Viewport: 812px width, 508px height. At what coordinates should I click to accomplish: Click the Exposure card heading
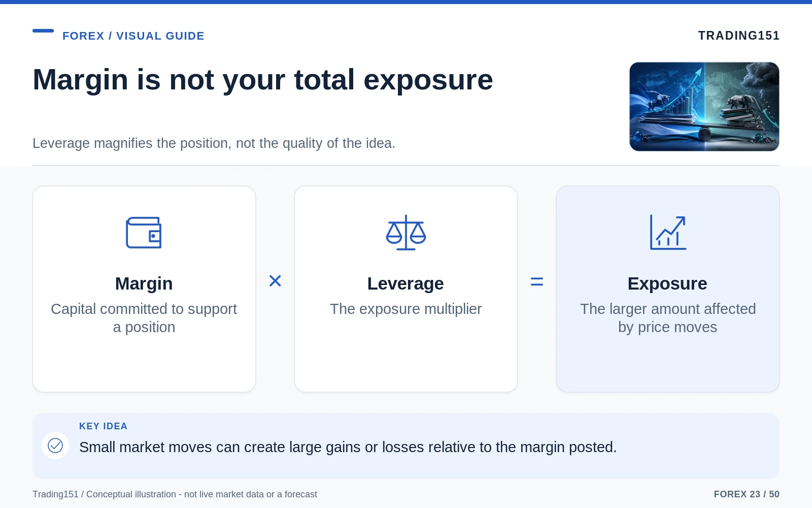pyautogui.click(x=667, y=283)
